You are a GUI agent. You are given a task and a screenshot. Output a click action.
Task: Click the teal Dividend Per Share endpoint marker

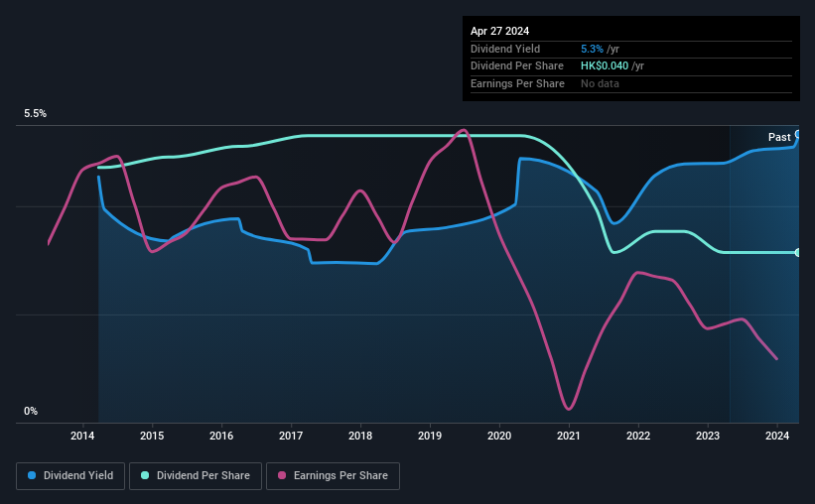pos(798,253)
